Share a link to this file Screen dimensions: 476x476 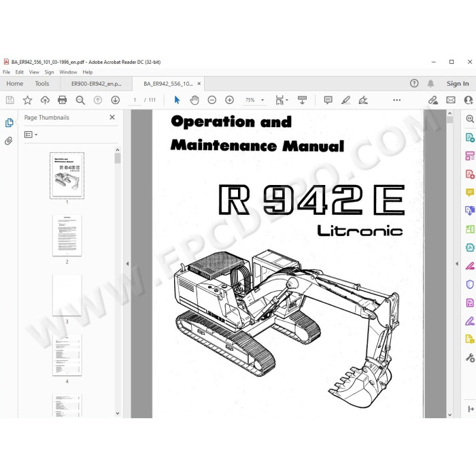(x=433, y=100)
